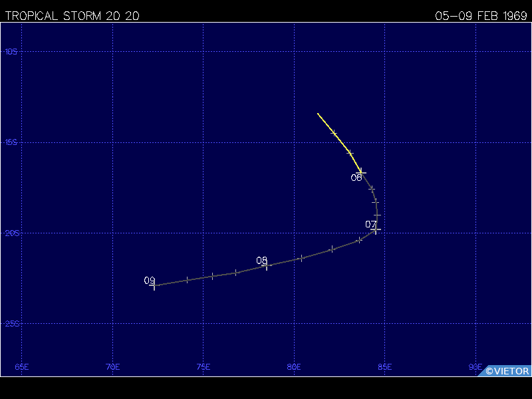The width and height of the screenshot is (532, 399).
Task: Click the northern start of yellow track
Action: pos(318,114)
